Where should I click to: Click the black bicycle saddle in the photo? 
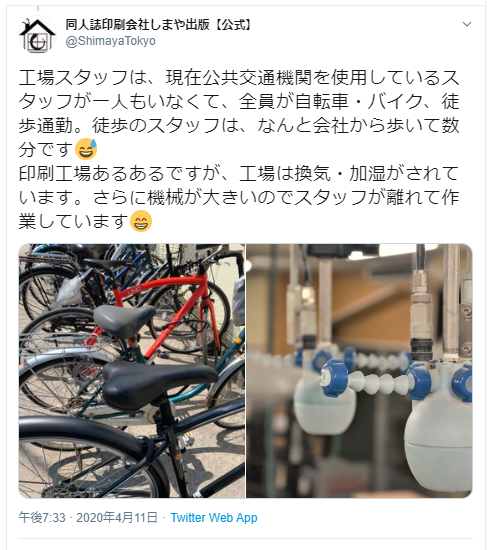[159, 384]
